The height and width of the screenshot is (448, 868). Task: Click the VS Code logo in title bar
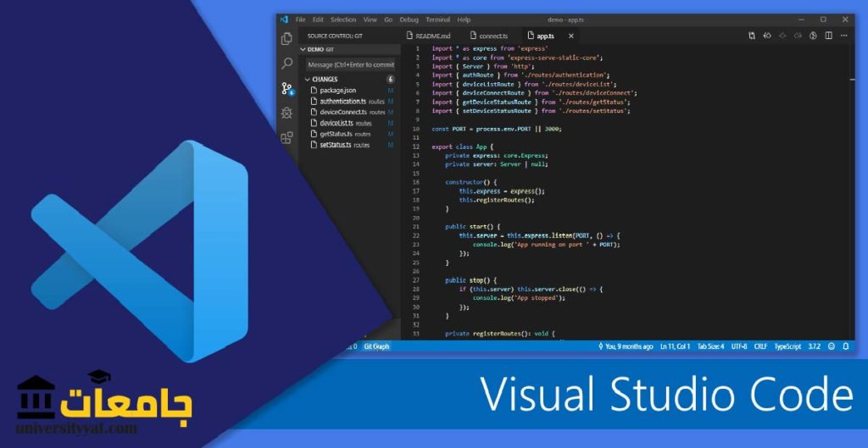pyautogui.click(x=285, y=19)
